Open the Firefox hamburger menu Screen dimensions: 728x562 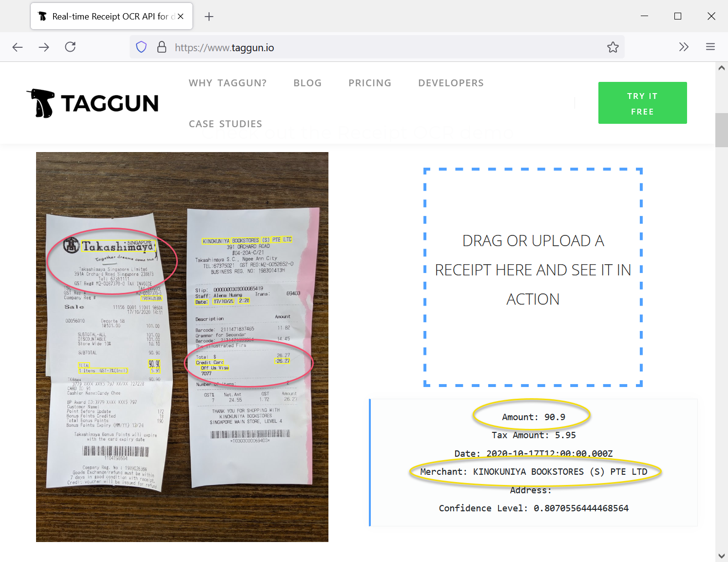coord(710,47)
